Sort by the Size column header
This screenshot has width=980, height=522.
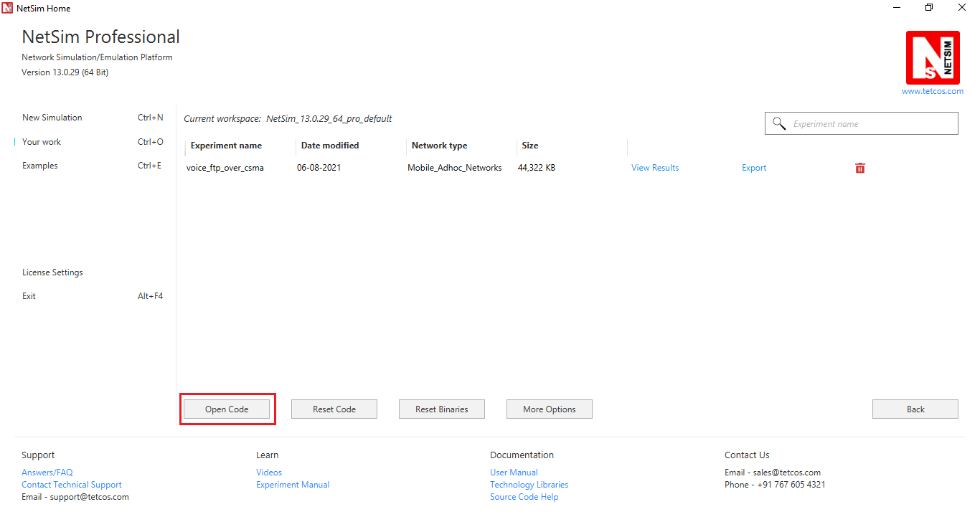tap(530, 146)
